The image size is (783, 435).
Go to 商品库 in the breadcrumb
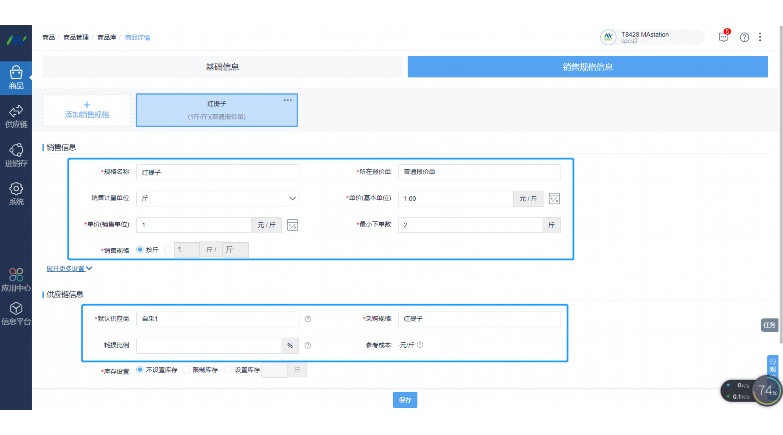click(106, 37)
